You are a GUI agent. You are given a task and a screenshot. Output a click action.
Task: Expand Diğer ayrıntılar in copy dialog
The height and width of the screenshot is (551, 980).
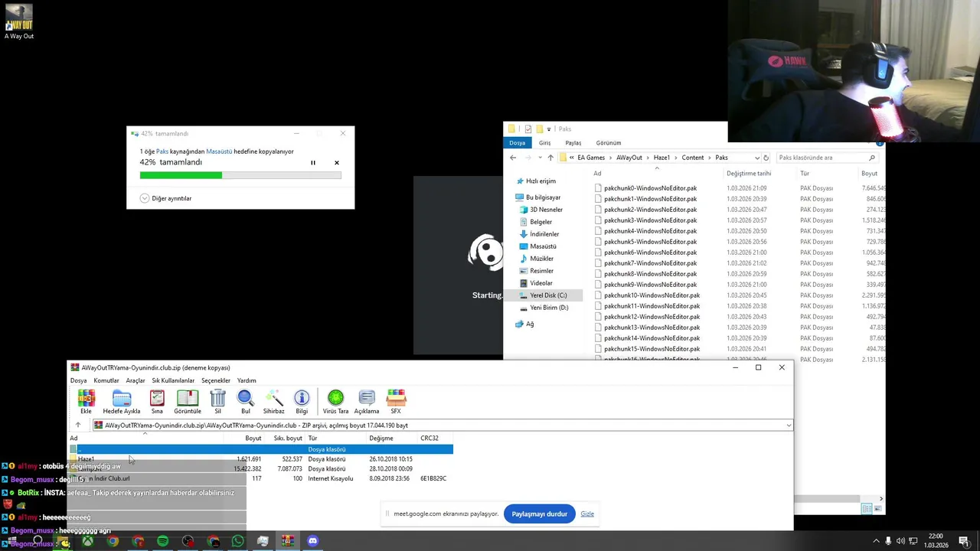(x=165, y=198)
